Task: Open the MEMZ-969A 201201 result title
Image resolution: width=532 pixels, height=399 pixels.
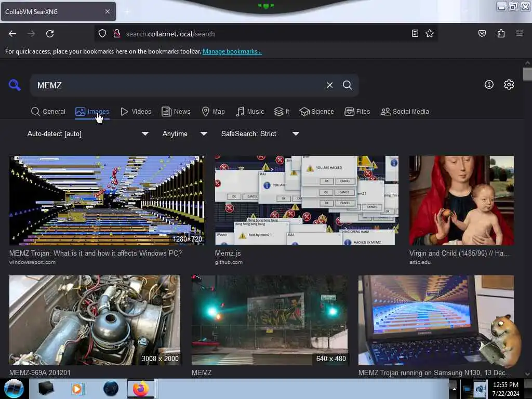Action: click(39, 373)
